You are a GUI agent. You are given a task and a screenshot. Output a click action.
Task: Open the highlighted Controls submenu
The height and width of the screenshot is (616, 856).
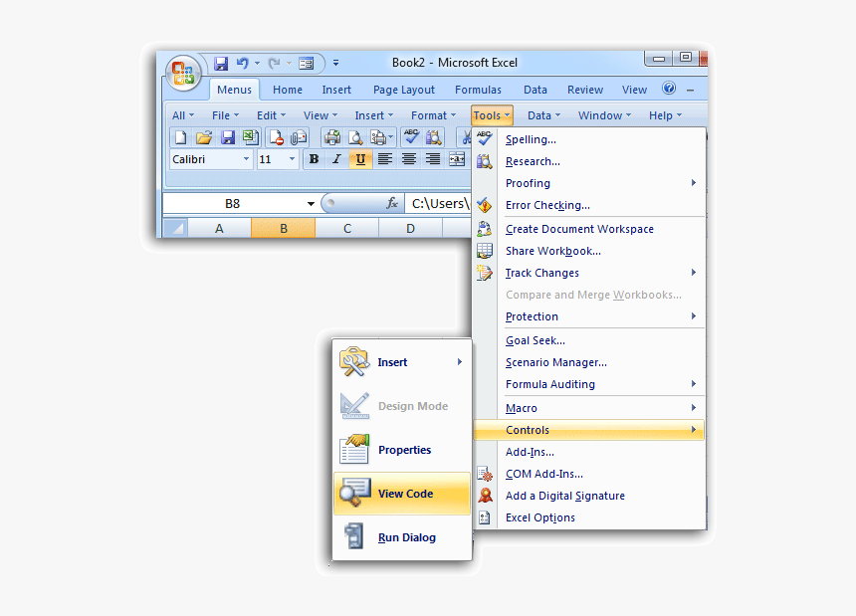(x=589, y=430)
